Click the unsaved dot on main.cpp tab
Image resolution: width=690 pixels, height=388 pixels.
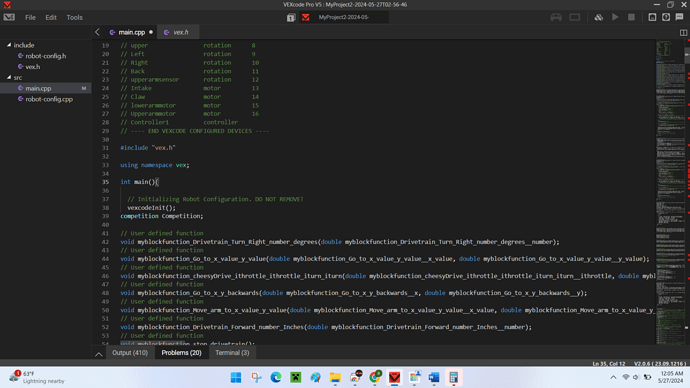(151, 32)
